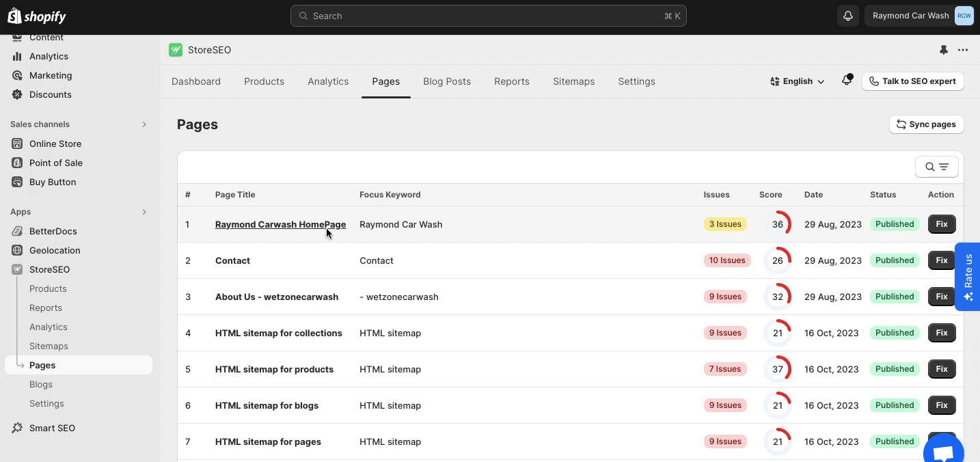Screen dimensions: 980x462
Task: Click the Geolocation app icon
Action: point(17,250)
